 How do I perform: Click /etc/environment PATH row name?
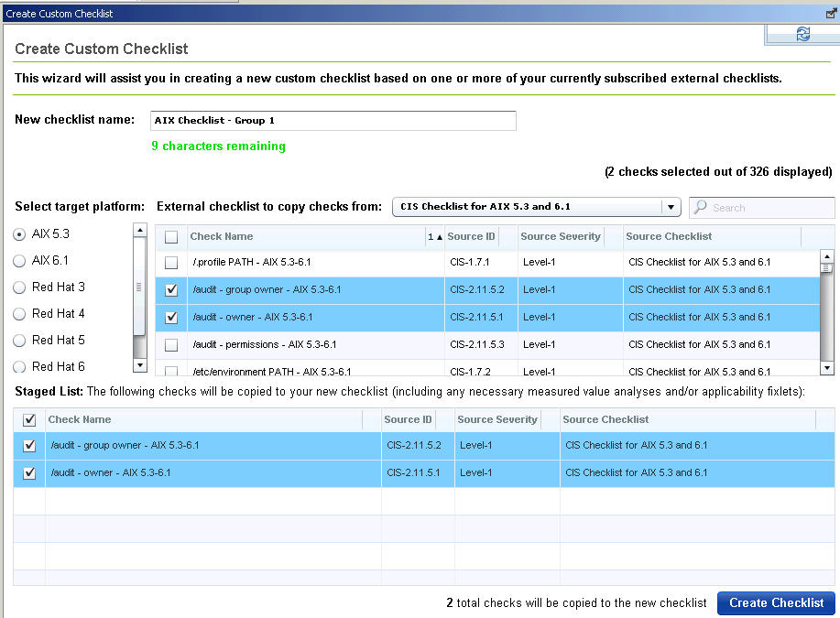(x=272, y=371)
